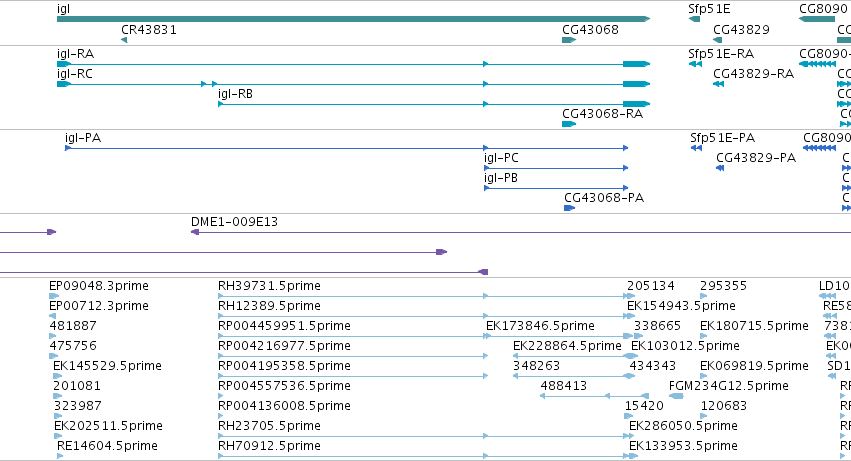Select the RH70912.5prime EST label

[x=269, y=446]
